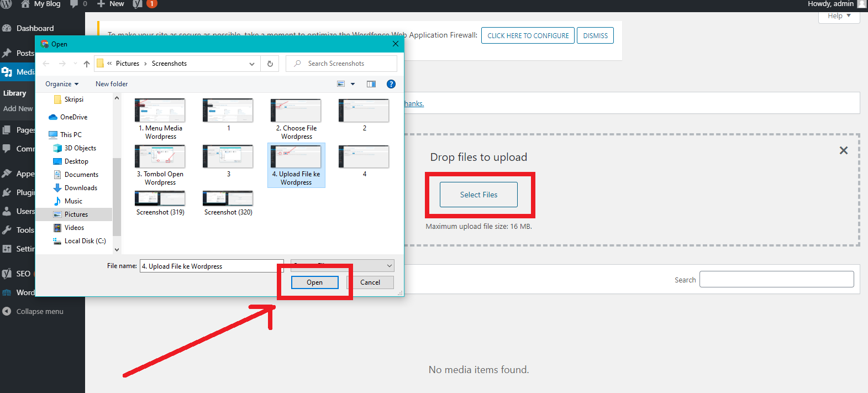This screenshot has height=393, width=868.
Task: Open Local Disk (C:) in tree
Action: click(80, 241)
